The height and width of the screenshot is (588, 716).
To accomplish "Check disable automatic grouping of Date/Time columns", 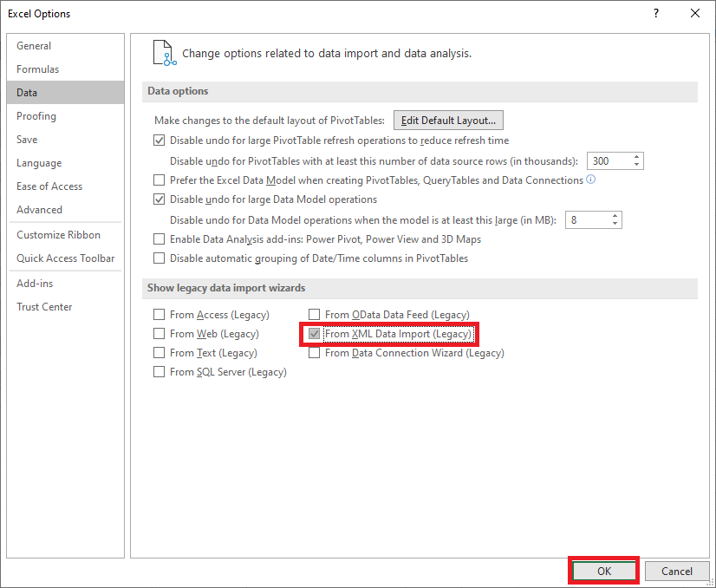I will (x=159, y=258).
